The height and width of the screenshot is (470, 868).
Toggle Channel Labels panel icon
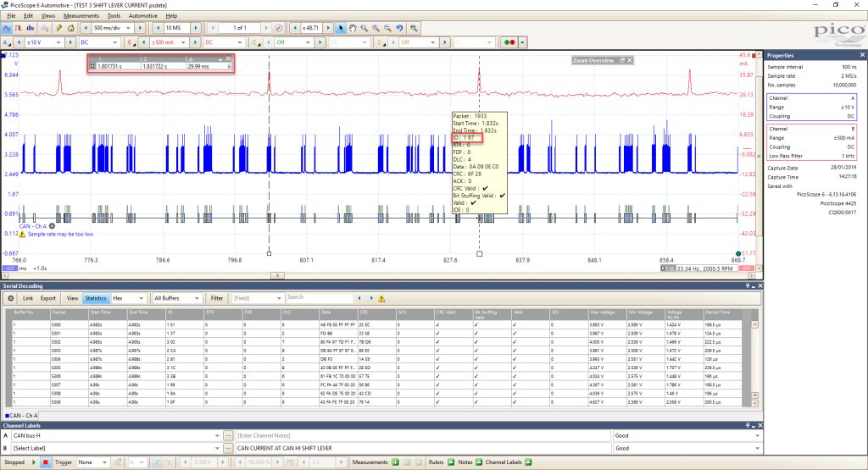point(528,462)
